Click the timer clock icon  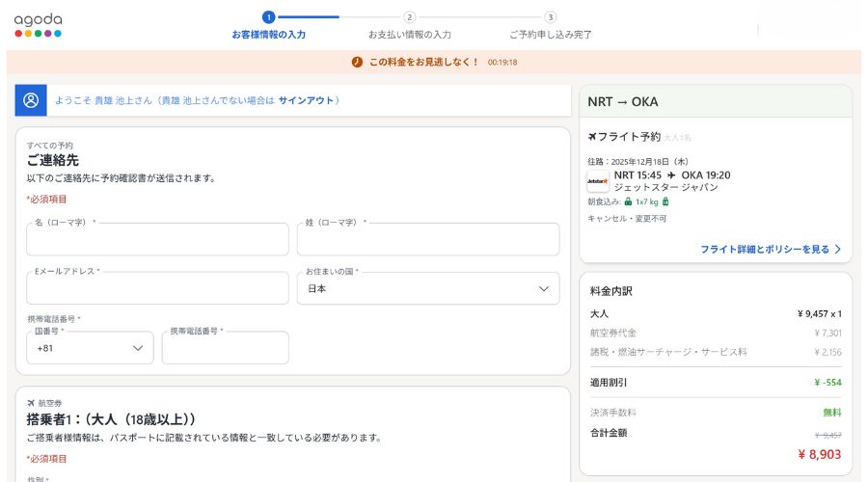tap(357, 62)
